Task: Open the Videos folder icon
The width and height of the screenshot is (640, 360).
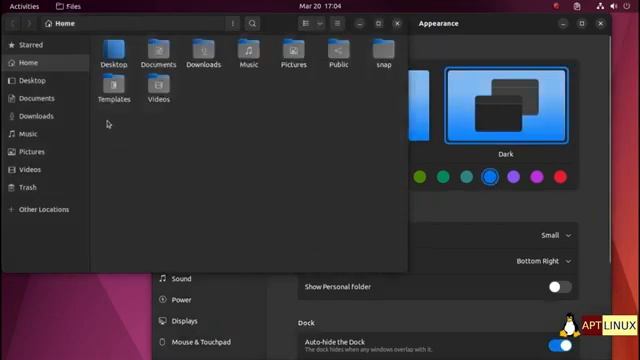Action: (x=159, y=84)
